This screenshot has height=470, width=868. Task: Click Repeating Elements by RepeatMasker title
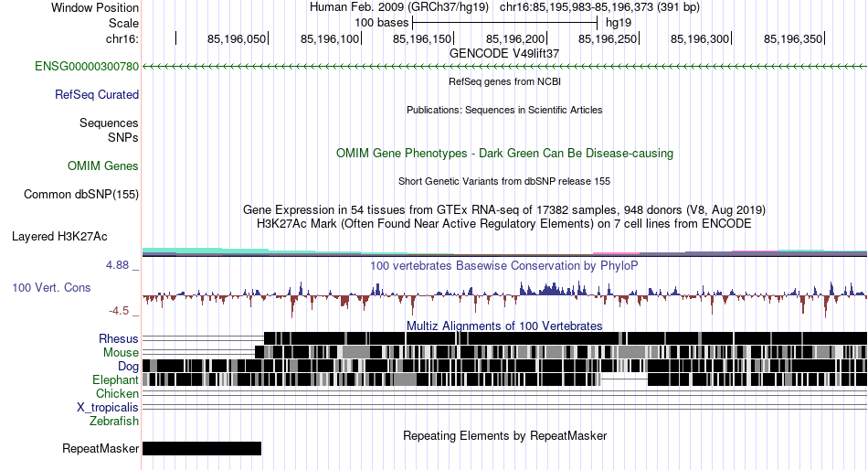pos(504,435)
